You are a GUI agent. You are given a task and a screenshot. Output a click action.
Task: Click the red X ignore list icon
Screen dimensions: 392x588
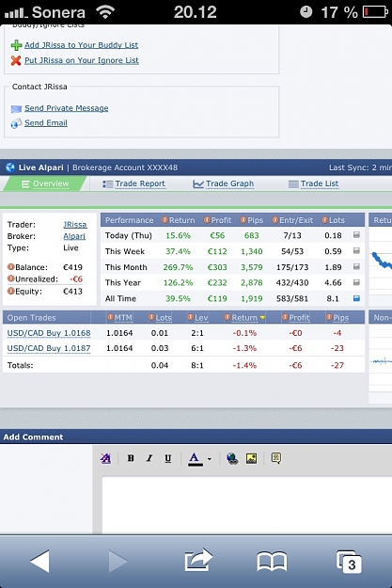click(x=16, y=60)
